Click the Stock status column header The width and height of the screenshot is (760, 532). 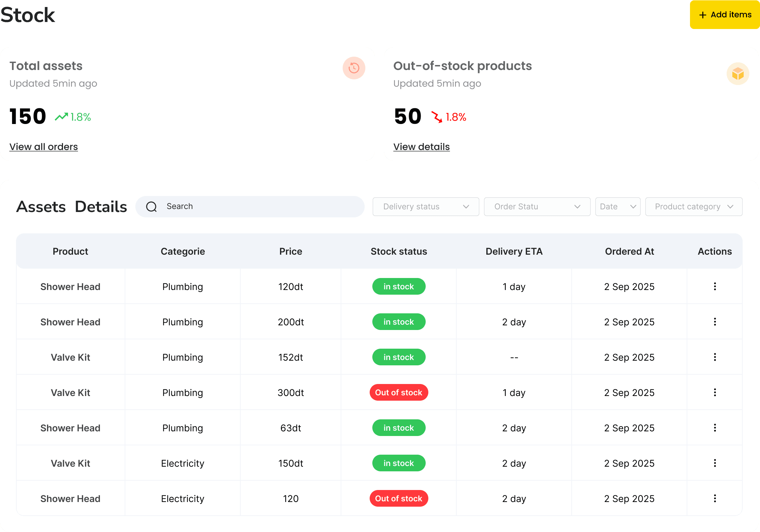click(x=399, y=251)
